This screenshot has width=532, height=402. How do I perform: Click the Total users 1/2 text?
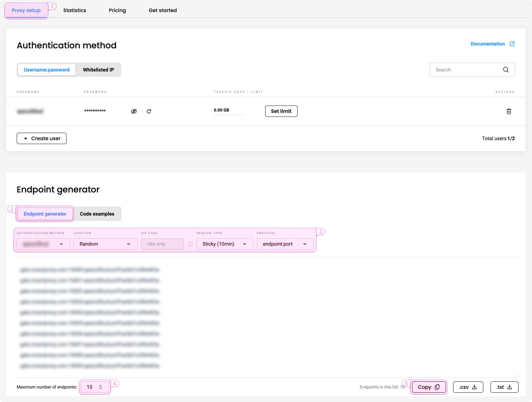[498, 138]
